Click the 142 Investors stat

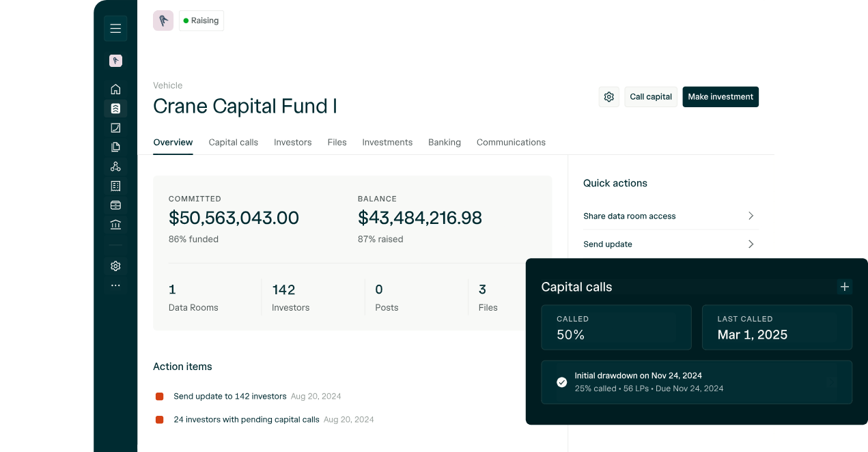(x=290, y=298)
